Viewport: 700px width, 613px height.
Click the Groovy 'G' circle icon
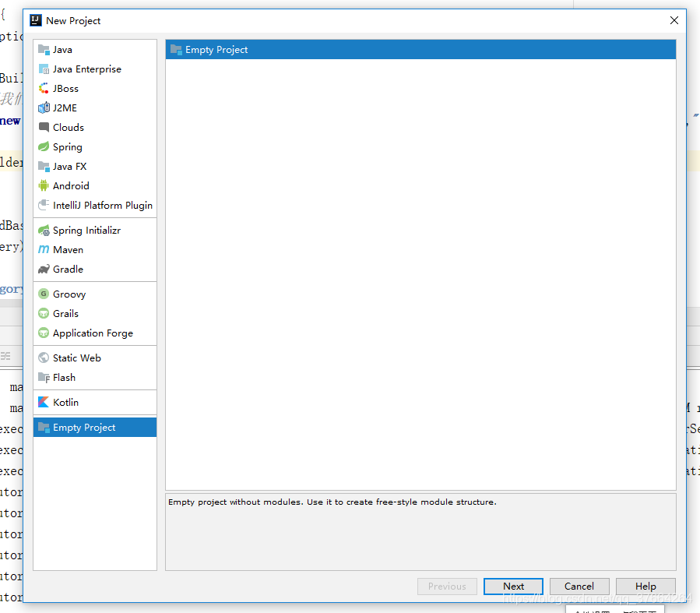click(x=44, y=294)
